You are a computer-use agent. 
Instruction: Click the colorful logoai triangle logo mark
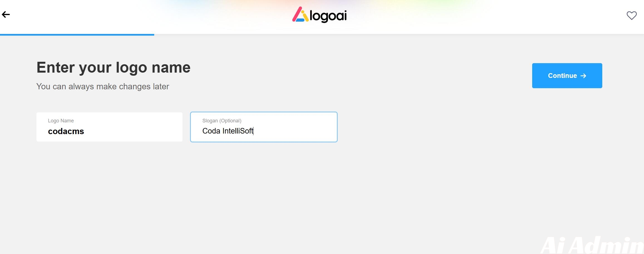click(300, 15)
